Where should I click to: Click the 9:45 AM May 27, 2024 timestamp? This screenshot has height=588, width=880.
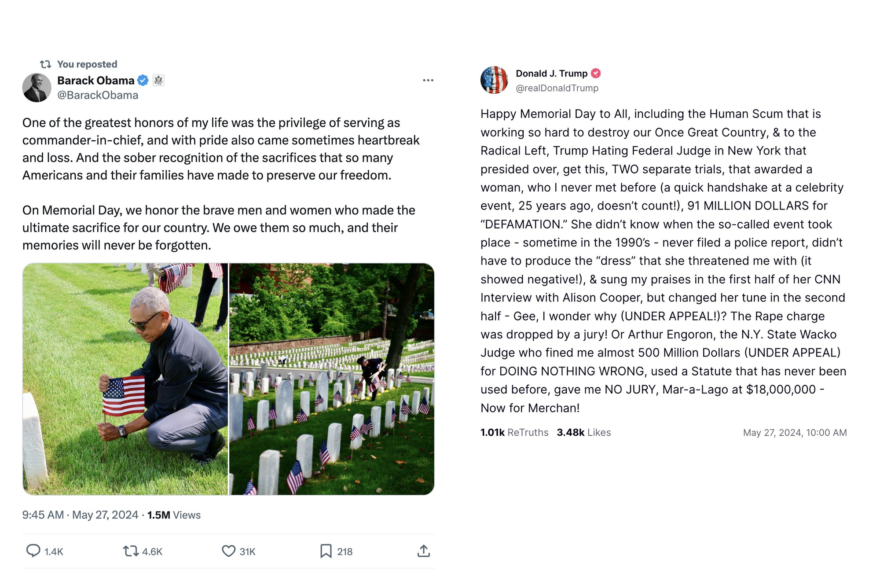pos(80,515)
